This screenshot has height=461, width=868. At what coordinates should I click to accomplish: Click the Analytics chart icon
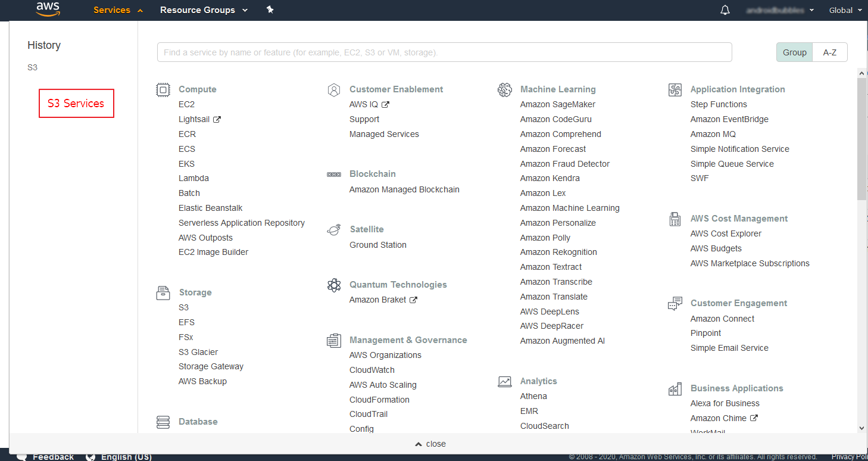(505, 381)
